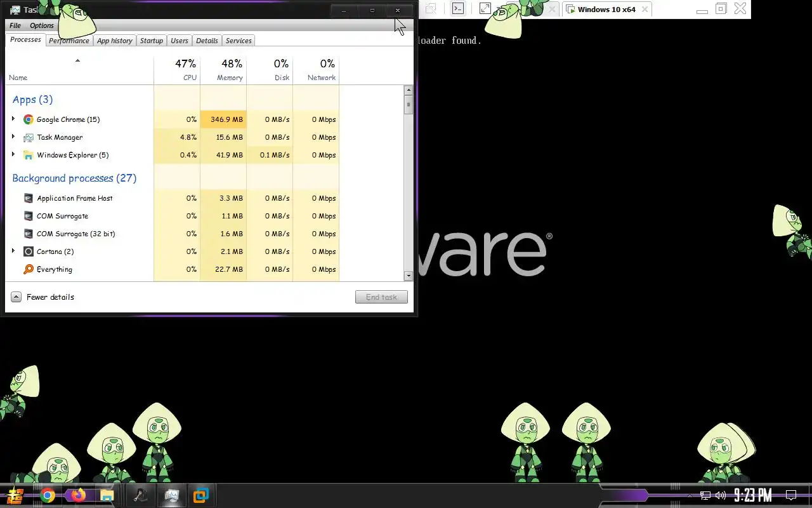812x508 pixels.
Task: Select the 22.7 MB memory cell for Everything
Action: [223, 269]
